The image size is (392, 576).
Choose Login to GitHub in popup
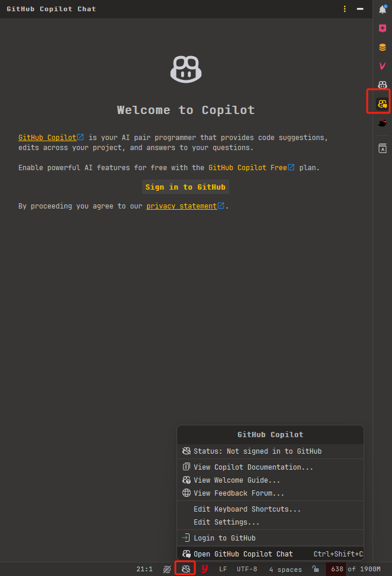point(270,538)
